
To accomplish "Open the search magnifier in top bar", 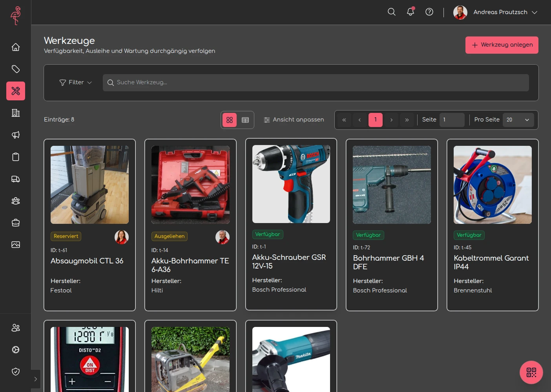I will click(x=392, y=12).
